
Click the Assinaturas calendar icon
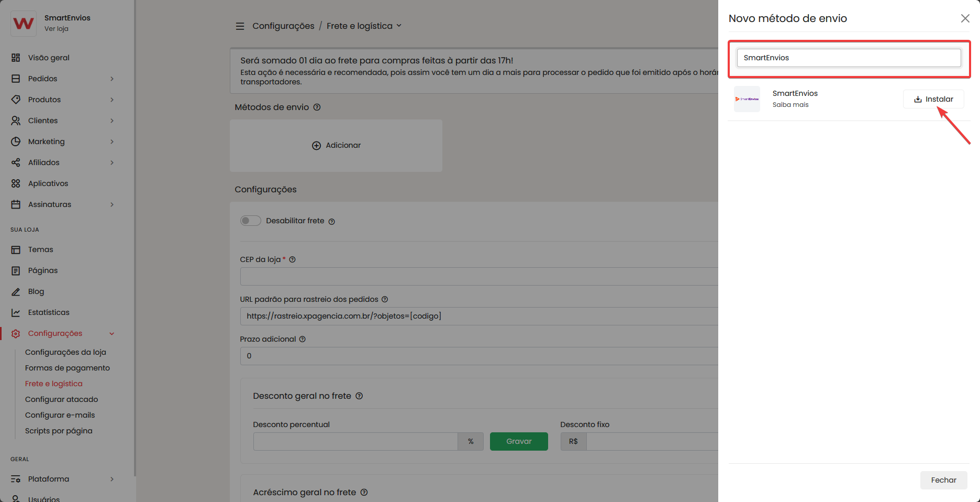(x=16, y=204)
